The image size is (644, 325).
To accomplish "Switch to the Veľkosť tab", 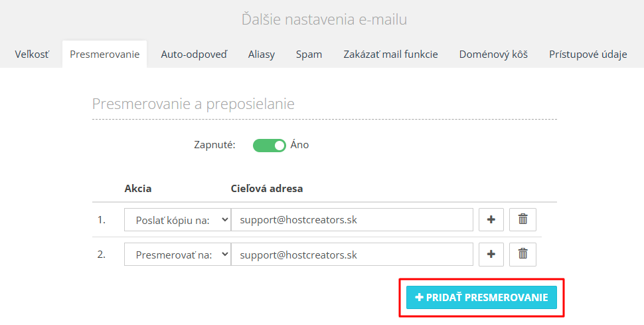I will click(x=32, y=54).
